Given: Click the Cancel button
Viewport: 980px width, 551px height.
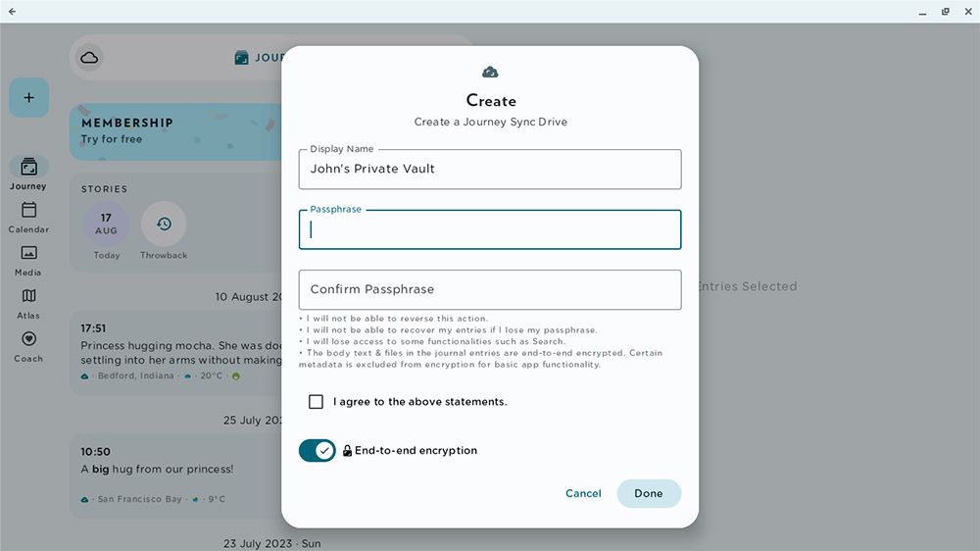Looking at the screenshot, I should click(583, 493).
